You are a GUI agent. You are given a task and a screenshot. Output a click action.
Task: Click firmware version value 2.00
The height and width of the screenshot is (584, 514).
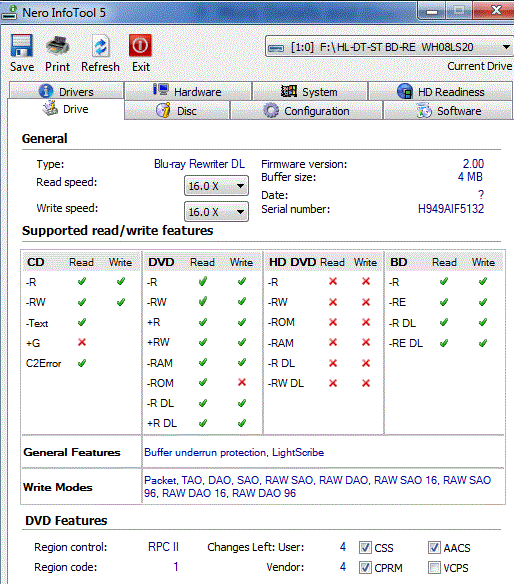[473, 164]
